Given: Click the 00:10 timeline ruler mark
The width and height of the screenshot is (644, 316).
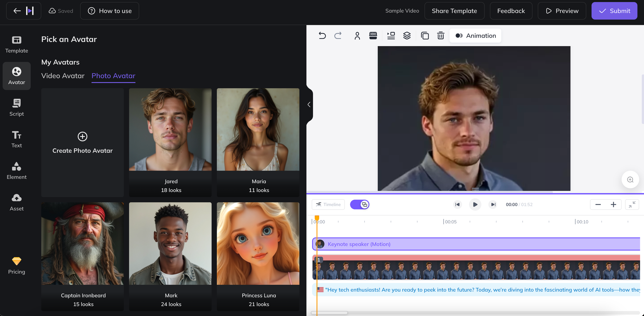Looking at the screenshot, I should (x=582, y=222).
